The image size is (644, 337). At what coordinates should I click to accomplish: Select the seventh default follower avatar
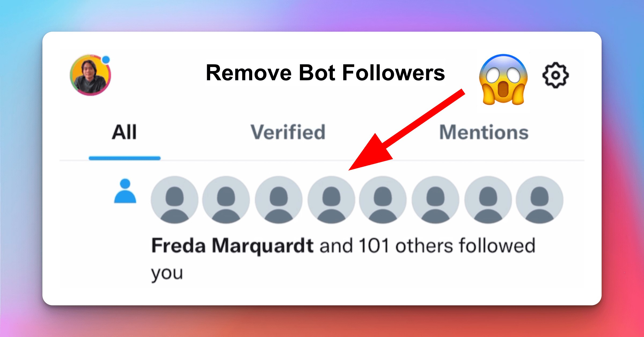coord(488,200)
